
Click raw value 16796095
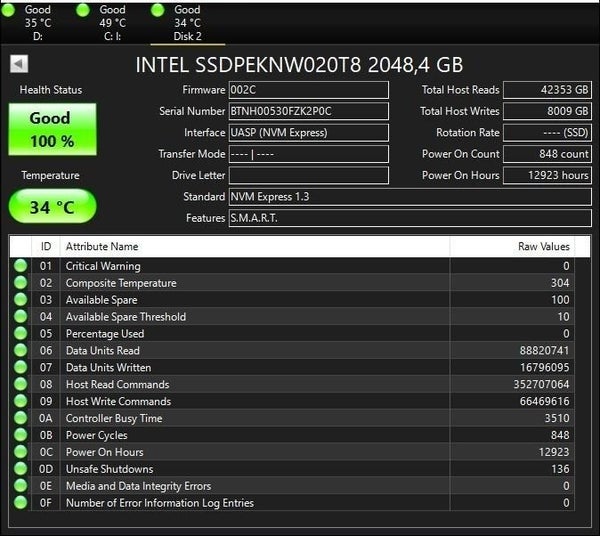click(x=544, y=367)
